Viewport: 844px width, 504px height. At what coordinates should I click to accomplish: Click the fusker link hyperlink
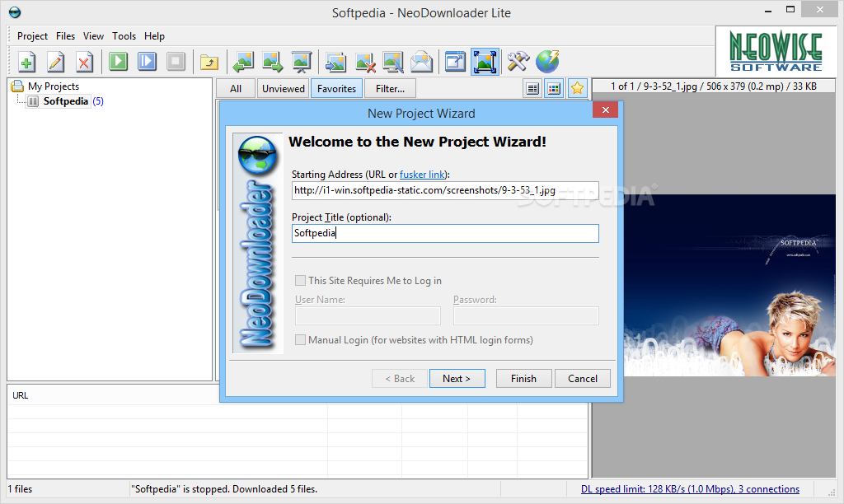pyautogui.click(x=422, y=175)
